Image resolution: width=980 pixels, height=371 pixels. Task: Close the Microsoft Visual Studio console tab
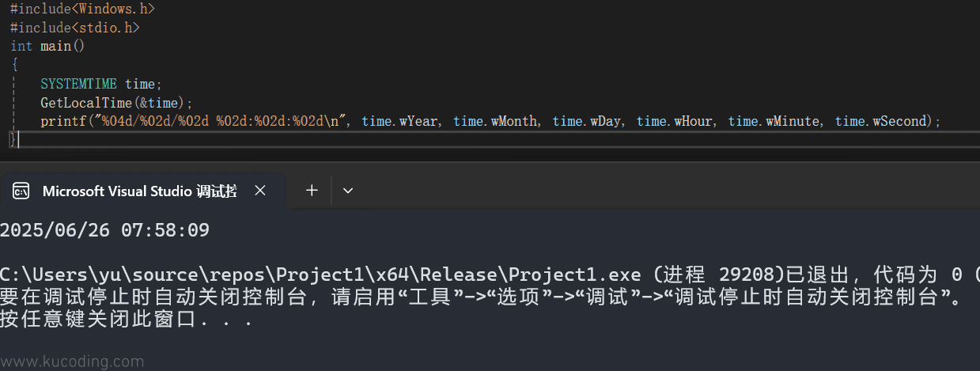point(260,191)
